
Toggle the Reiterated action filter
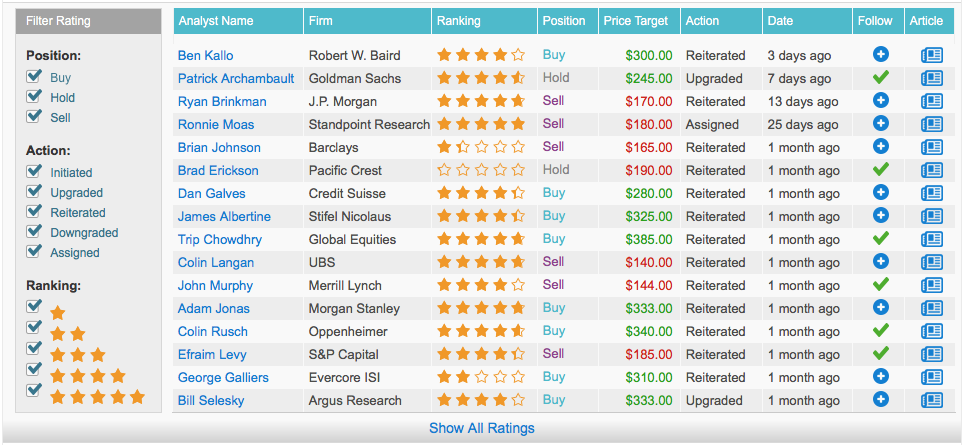pyautogui.click(x=34, y=211)
